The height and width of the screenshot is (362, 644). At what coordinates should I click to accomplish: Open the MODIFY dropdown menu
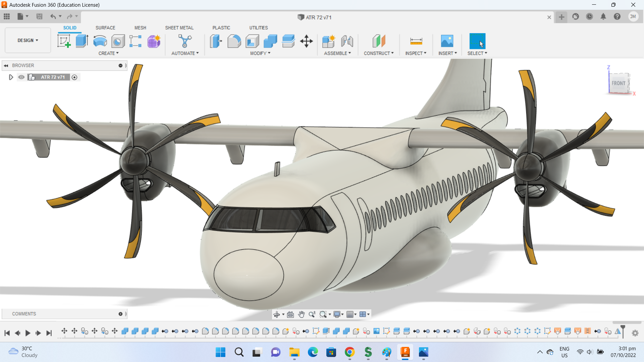coord(260,53)
